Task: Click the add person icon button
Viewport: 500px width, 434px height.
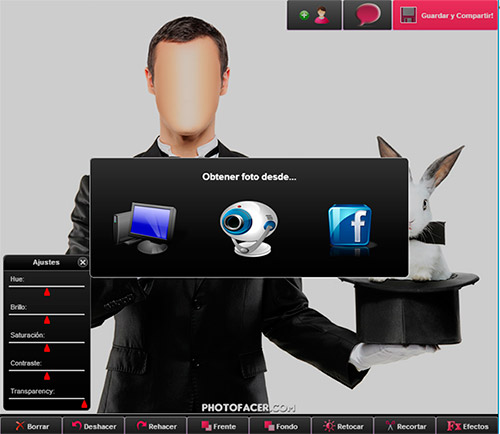Action: 314,15
